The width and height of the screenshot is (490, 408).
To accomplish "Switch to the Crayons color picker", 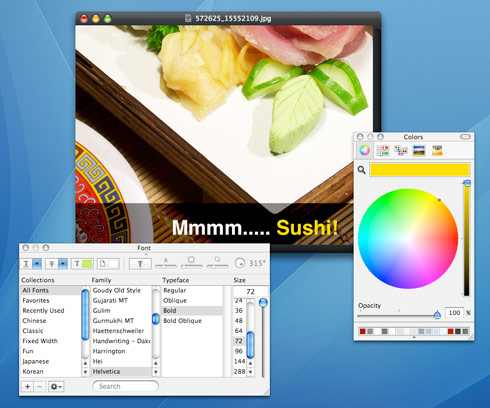I will point(437,150).
